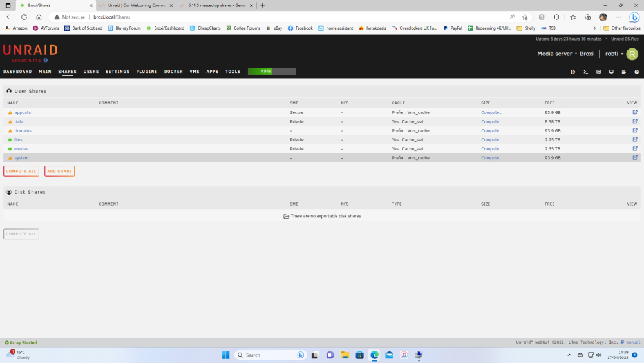Image resolution: width=644 pixels, height=363 pixels.
Task: Open the Plugins menu
Action: point(147,72)
